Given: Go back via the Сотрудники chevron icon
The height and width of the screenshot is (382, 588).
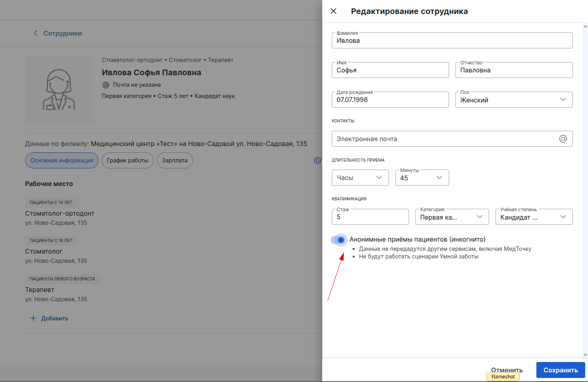Looking at the screenshot, I should (35, 33).
